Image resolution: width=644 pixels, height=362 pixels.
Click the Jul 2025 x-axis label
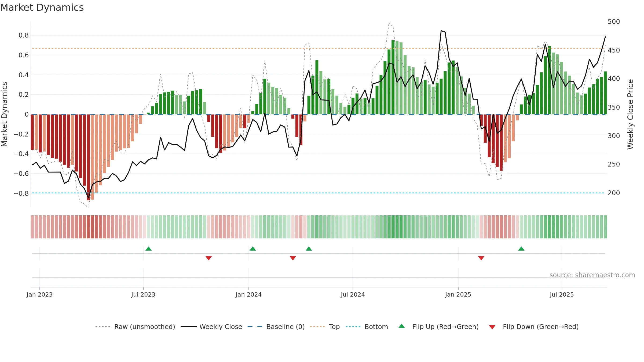pyautogui.click(x=562, y=294)
